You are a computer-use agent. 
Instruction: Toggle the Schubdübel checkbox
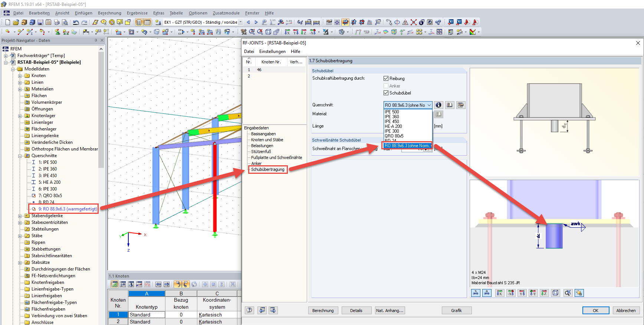pyautogui.click(x=386, y=93)
